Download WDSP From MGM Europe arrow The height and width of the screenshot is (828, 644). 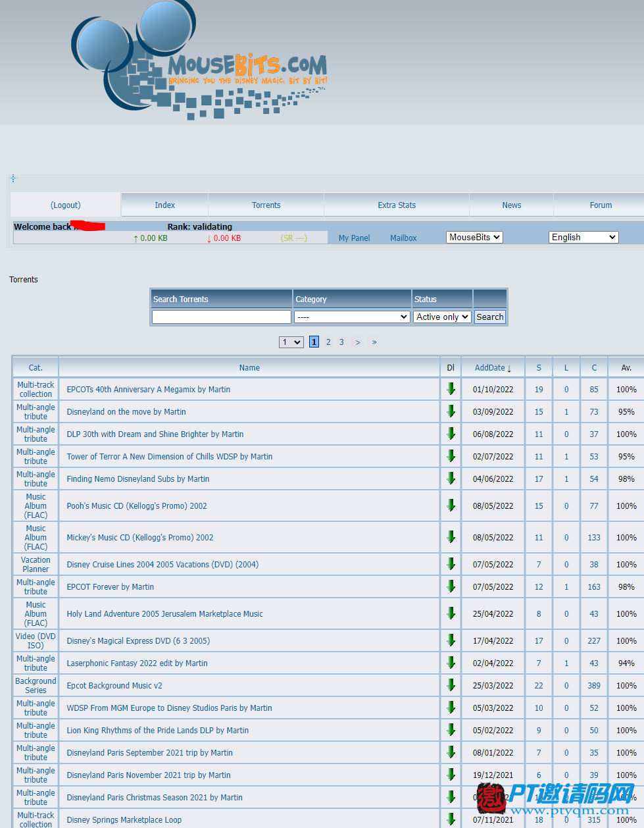coord(451,708)
